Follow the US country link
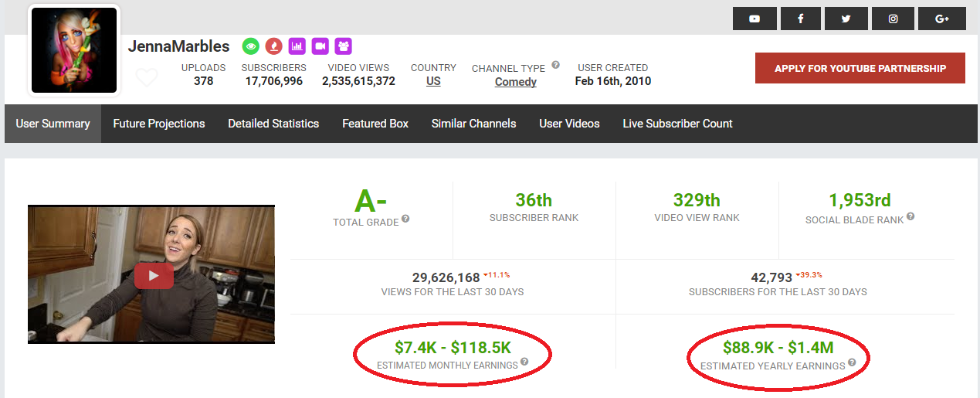The height and width of the screenshot is (398, 980). tap(433, 81)
